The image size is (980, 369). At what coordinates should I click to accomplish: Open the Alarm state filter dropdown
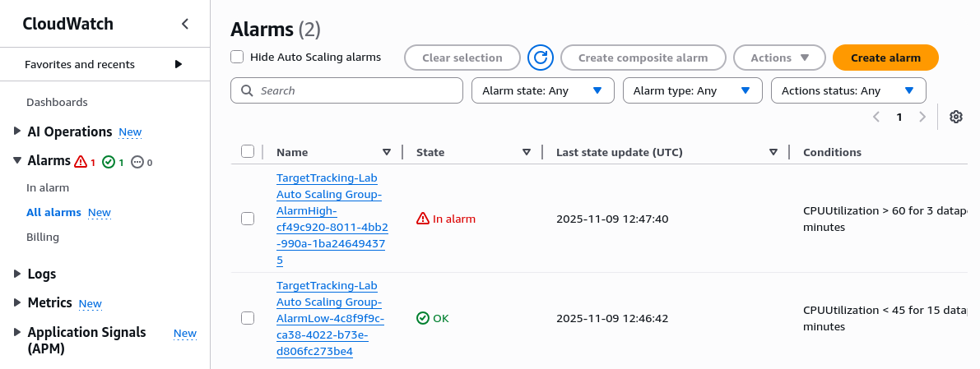542,90
